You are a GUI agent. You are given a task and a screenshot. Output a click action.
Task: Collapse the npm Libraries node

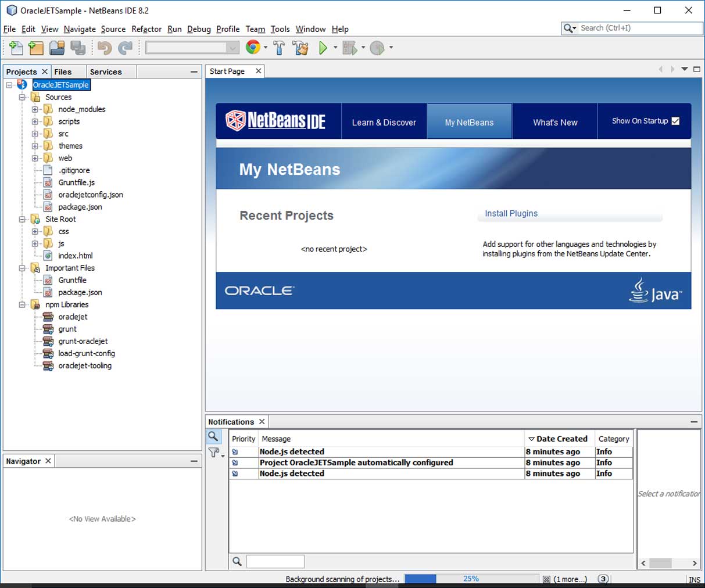pyautogui.click(x=22, y=304)
